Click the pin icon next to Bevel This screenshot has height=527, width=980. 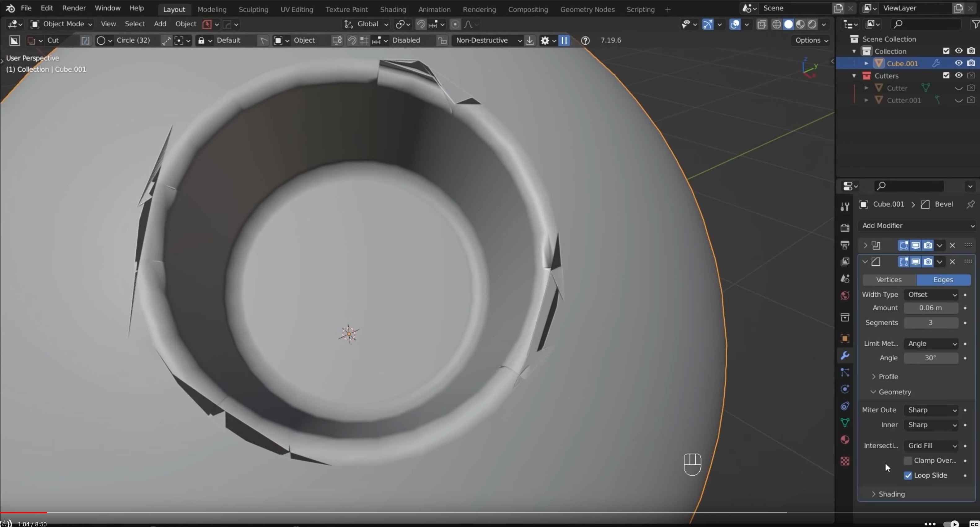pos(970,204)
